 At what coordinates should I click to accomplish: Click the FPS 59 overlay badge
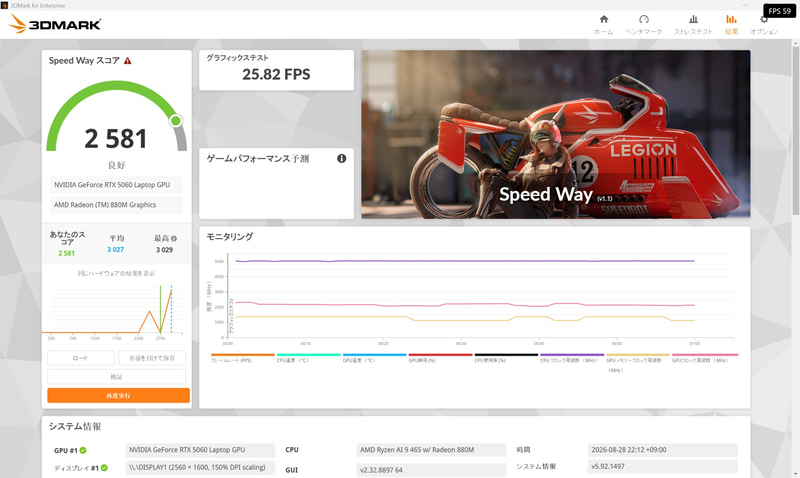tap(779, 11)
